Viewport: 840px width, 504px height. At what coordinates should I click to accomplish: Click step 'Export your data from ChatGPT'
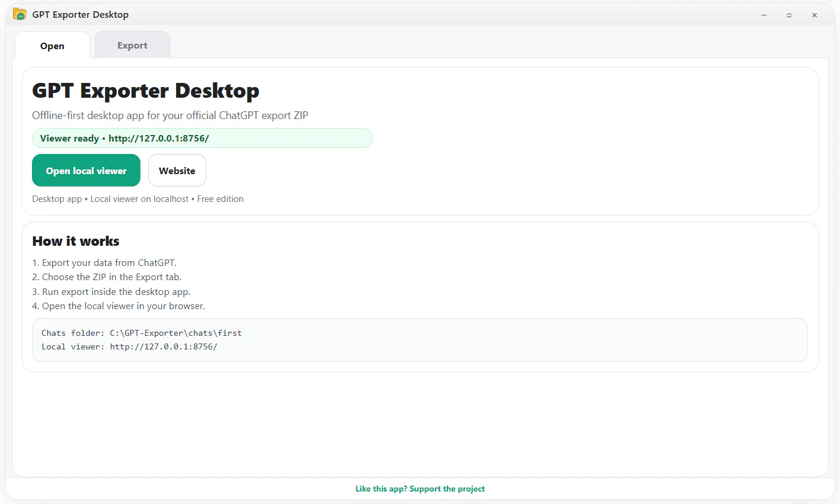pos(104,262)
